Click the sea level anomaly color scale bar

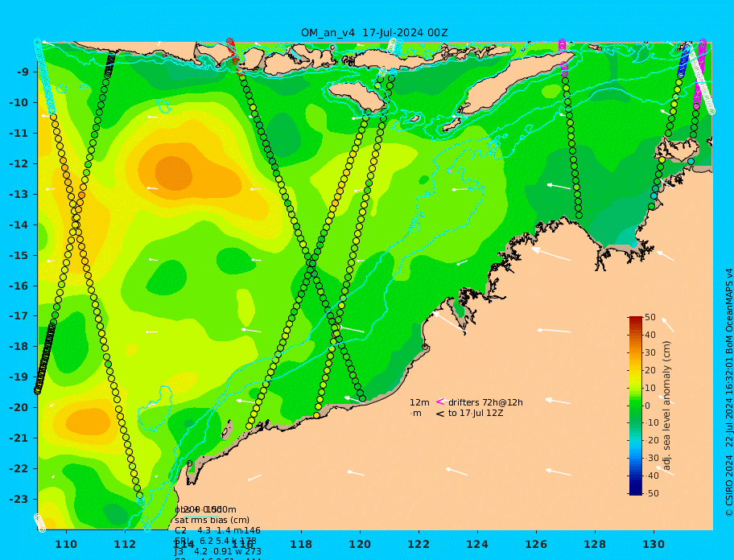coord(636,406)
